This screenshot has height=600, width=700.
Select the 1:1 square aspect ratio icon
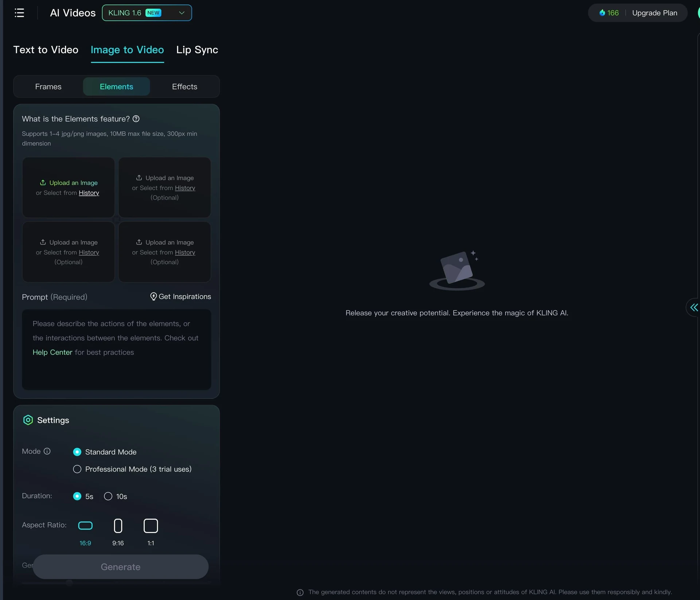click(151, 526)
